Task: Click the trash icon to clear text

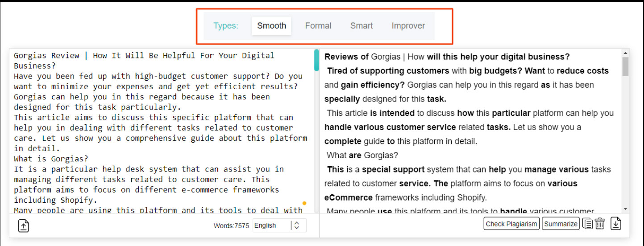Action: (600, 224)
